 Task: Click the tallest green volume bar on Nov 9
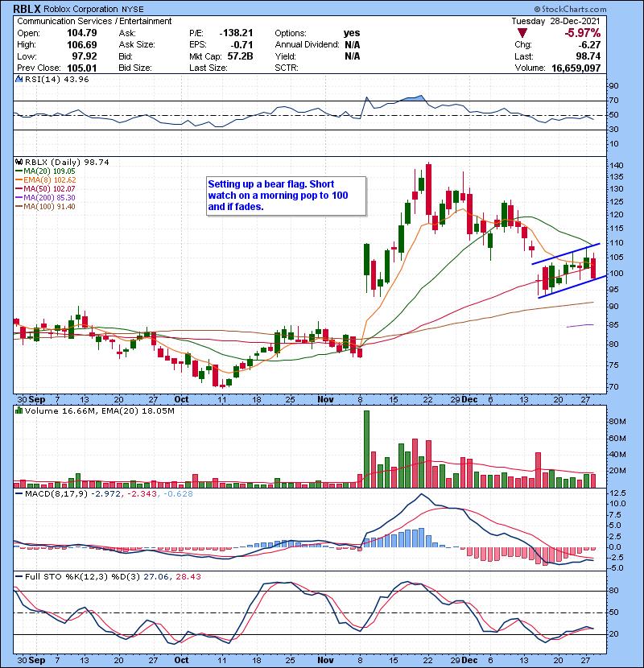[366, 449]
